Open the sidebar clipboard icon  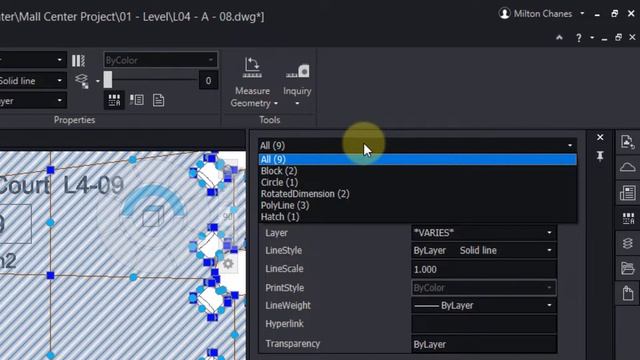627,293
